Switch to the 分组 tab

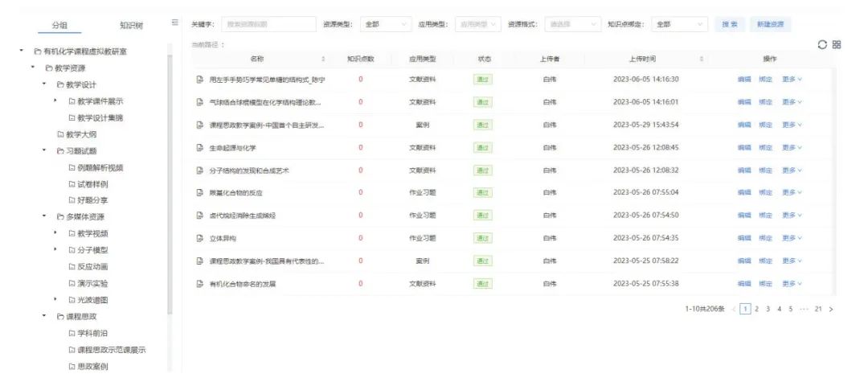(x=59, y=26)
